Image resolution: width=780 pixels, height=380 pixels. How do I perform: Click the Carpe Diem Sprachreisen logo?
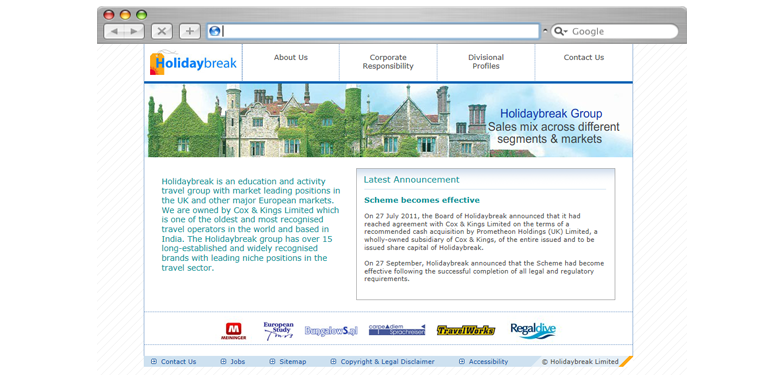click(397, 330)
